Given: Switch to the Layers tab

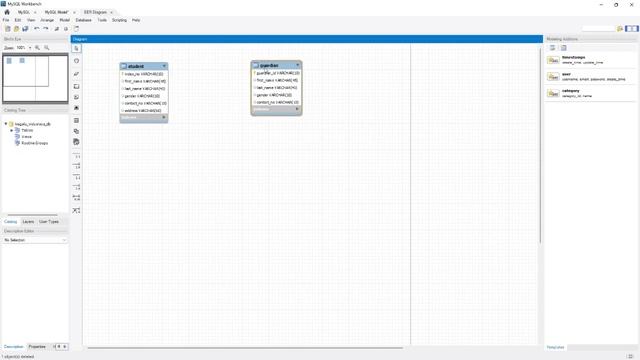Looking at the screenshot, I should [28, 222].
